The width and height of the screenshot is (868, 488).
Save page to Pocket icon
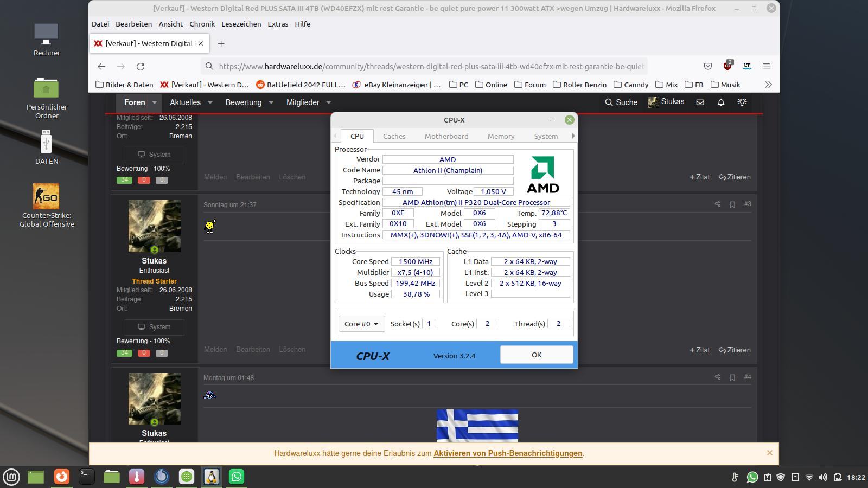[x=708, y=66]
